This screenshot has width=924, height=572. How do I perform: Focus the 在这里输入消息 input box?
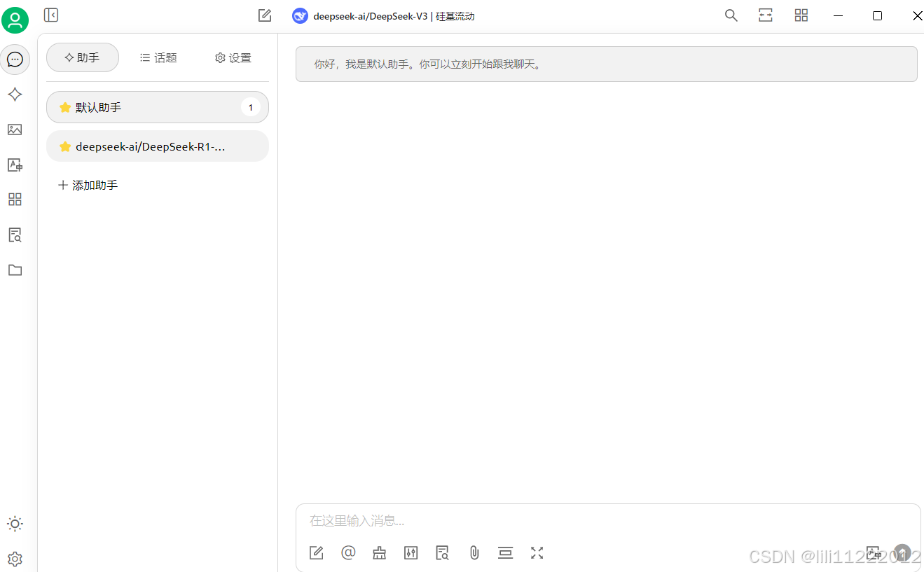point(608,521)
